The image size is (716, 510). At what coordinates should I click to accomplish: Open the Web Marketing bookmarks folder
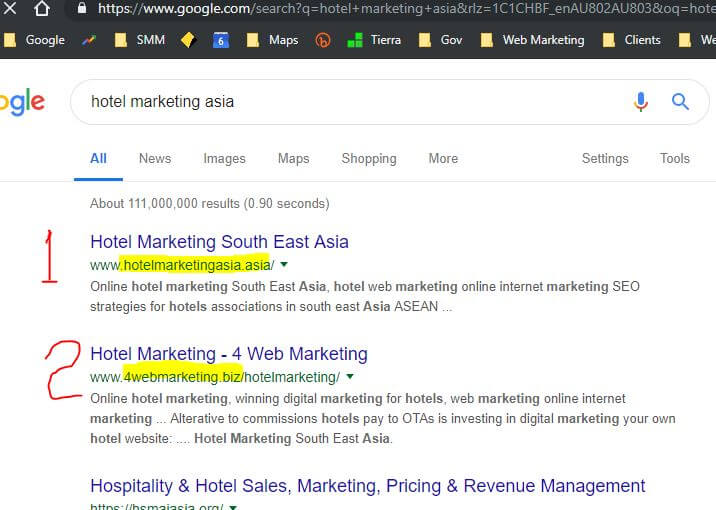[532, 40]
